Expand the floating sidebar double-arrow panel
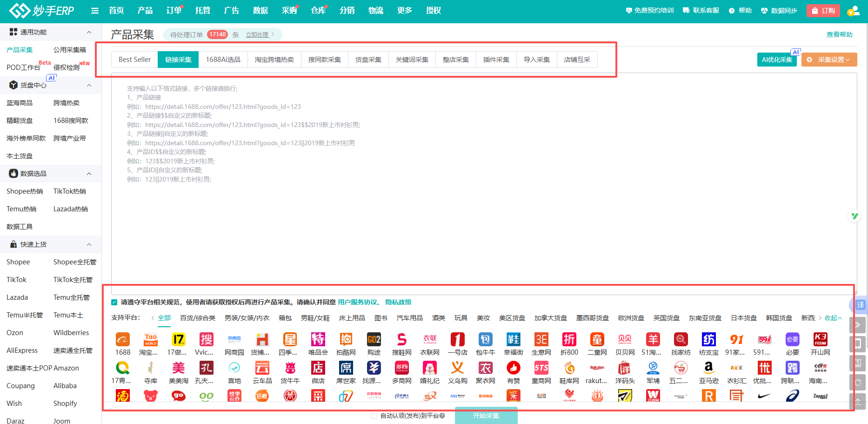868x424 pixels. tap(858, 325)
